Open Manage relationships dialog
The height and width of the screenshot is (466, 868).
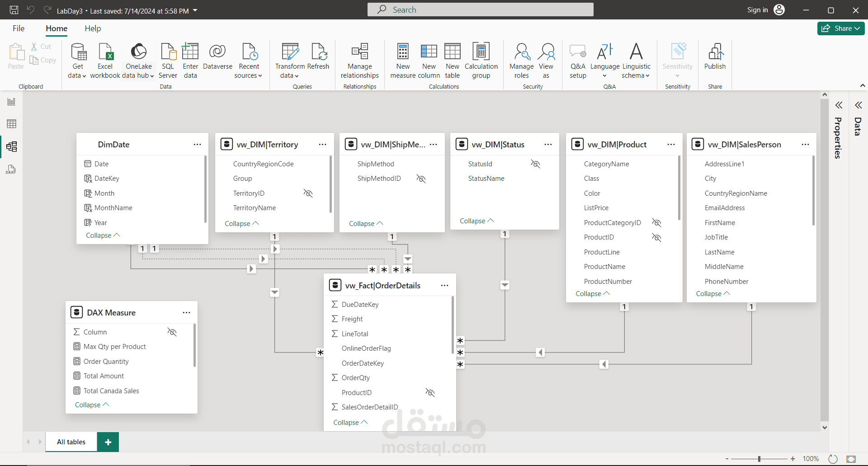click(360, 61)
